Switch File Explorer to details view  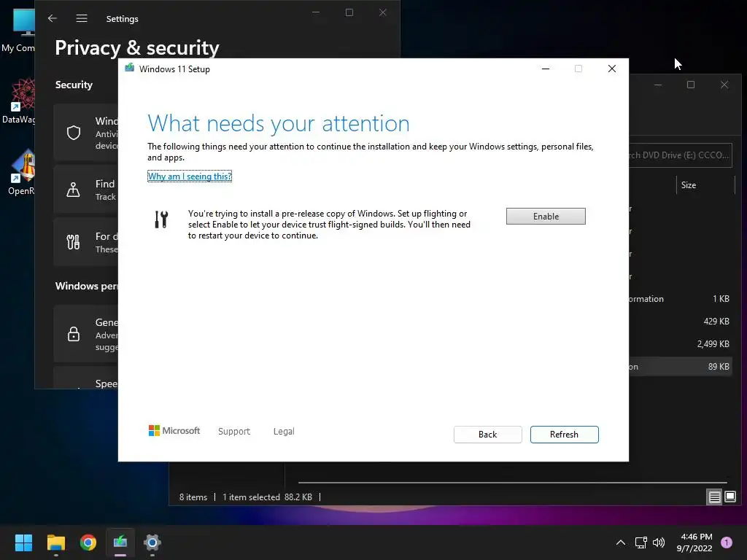click(x=715, y=497)
